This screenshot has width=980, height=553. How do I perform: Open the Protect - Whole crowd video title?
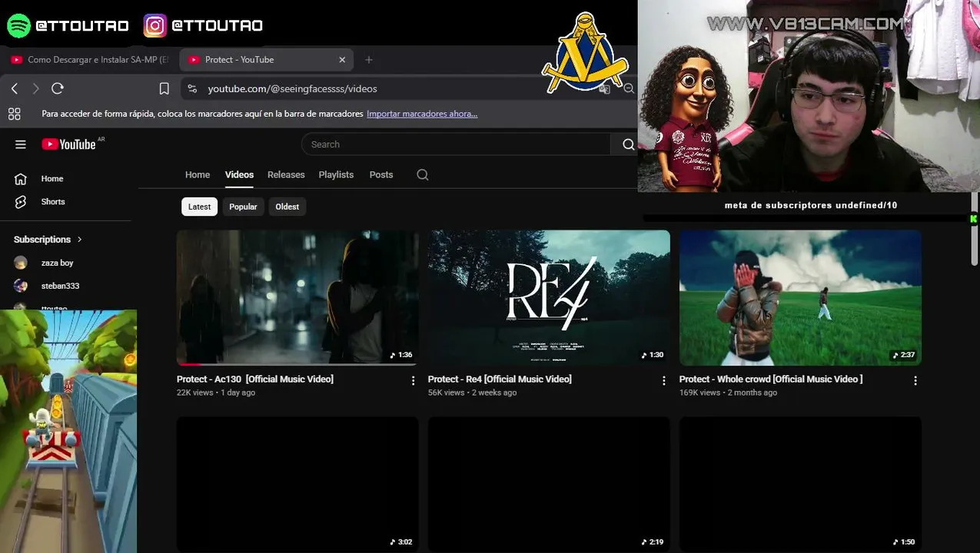pos(771,379)
